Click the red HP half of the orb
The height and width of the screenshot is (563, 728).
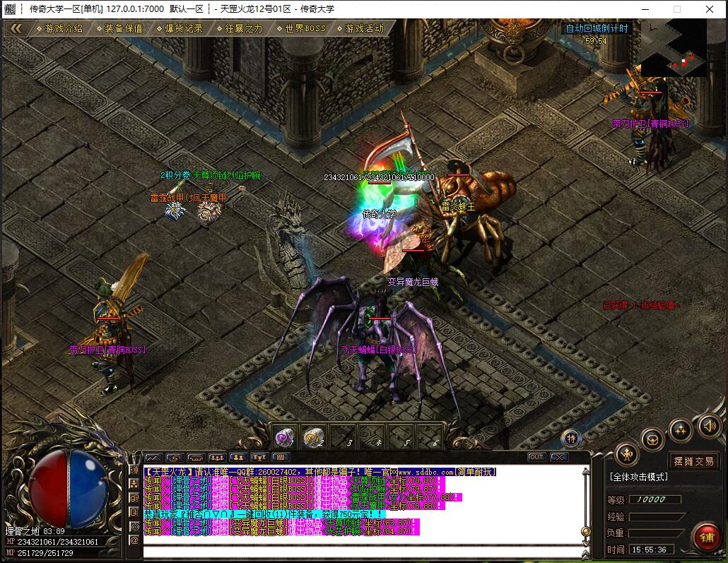[48, 487]
